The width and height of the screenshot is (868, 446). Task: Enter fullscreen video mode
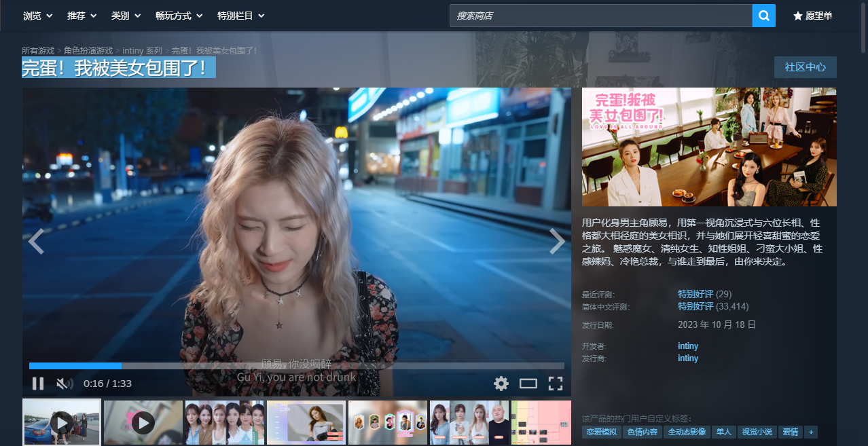[x=556, y=384]
